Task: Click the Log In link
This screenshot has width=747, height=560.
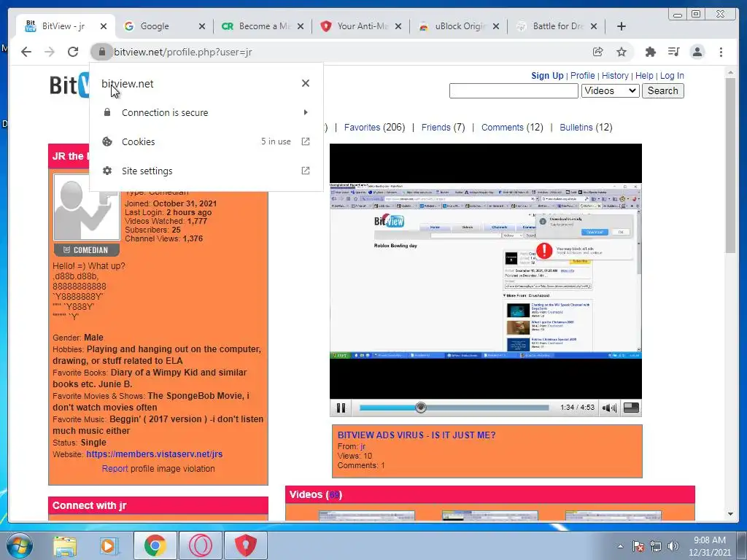Action: 672,75
